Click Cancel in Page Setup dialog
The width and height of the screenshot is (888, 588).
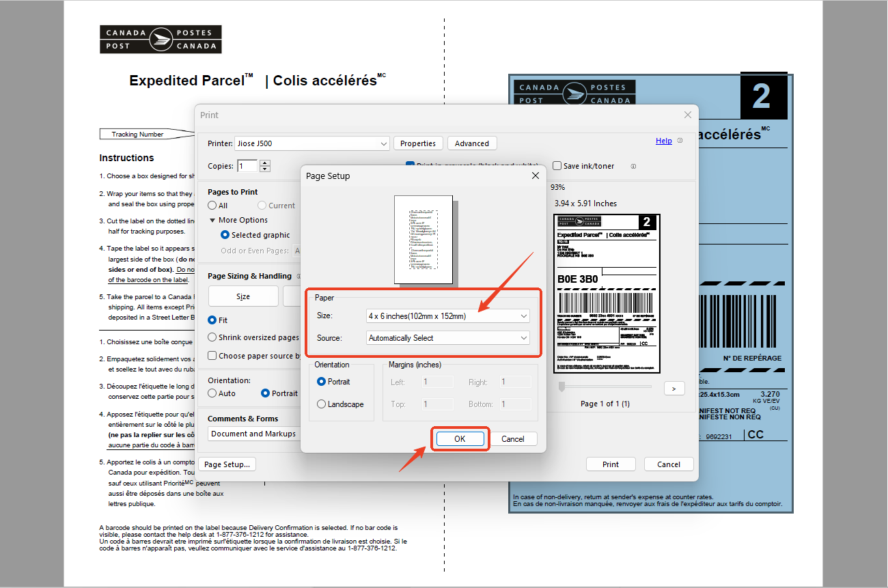(x=513, y=439)
